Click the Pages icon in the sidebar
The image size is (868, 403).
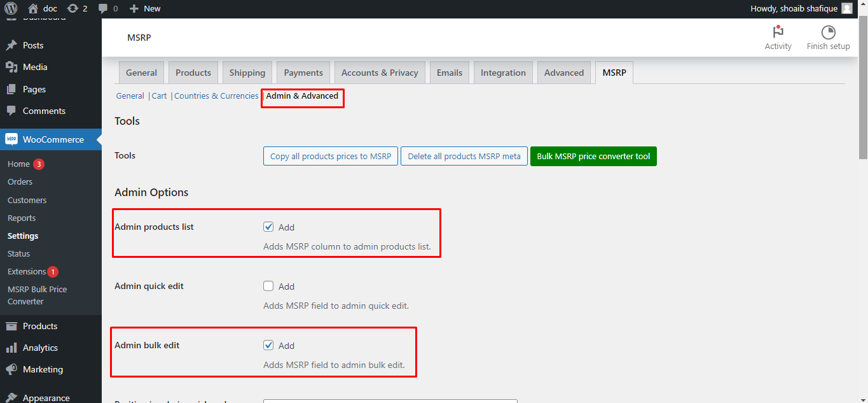click(11, 89)
